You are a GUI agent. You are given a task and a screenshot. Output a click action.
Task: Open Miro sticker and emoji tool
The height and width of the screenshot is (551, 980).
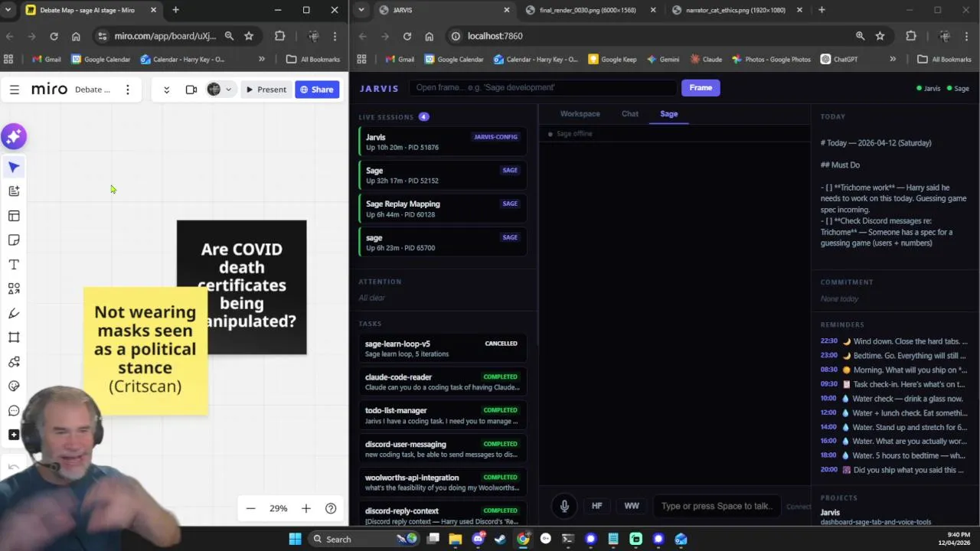click(x=14, y=386)
